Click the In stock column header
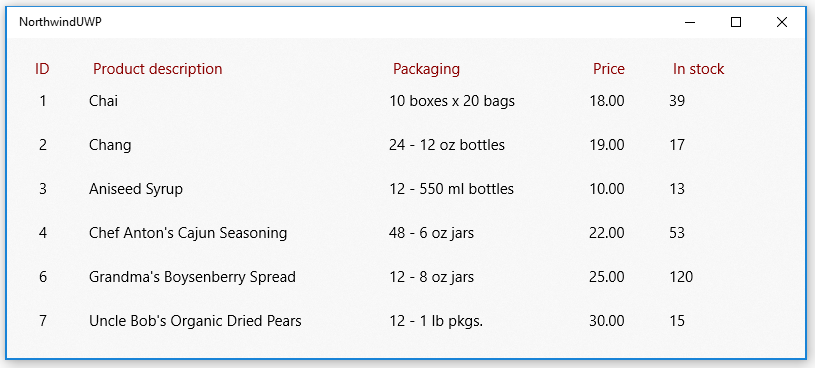 [x=699, y=69]
